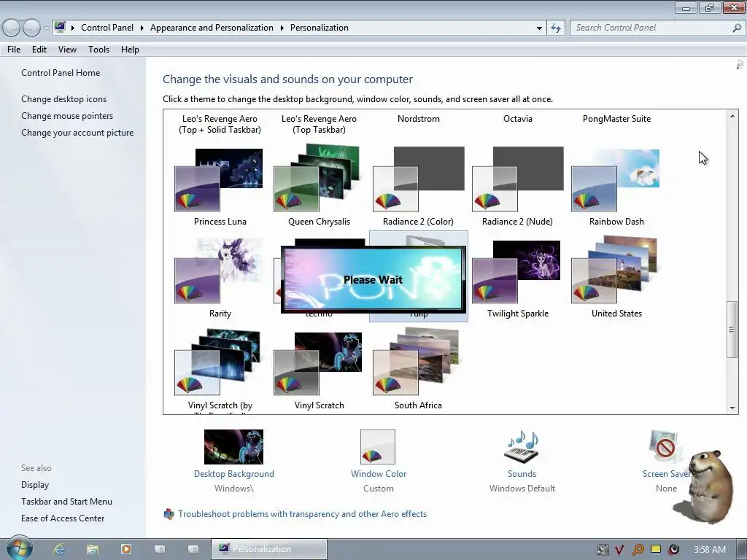Choose the Radiance 2 (Color) theme
Viewport: 747px width, 560px height.
coord(418,186)
